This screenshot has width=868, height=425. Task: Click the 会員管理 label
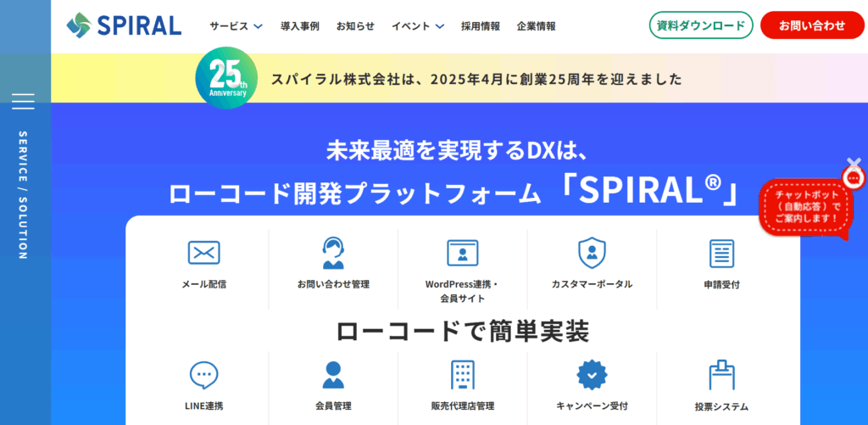[333, 405]
